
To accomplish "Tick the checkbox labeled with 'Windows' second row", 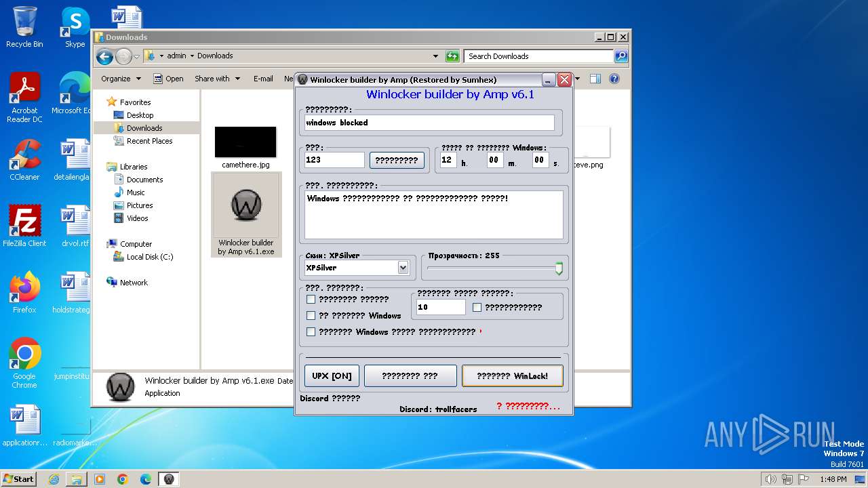I will pyautogui.click(x=311, y=315).
